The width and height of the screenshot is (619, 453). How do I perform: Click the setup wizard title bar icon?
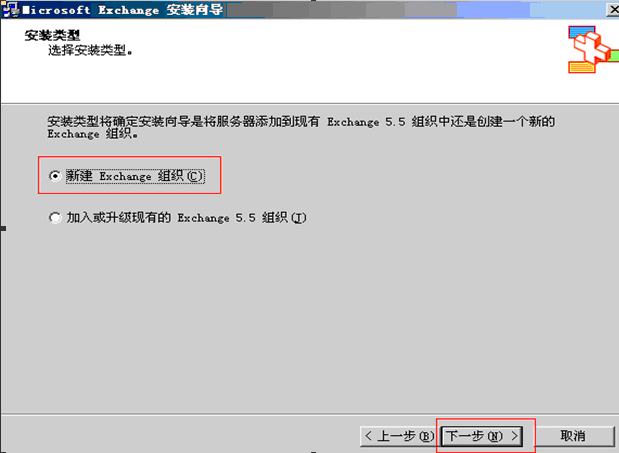click(11, 9)
